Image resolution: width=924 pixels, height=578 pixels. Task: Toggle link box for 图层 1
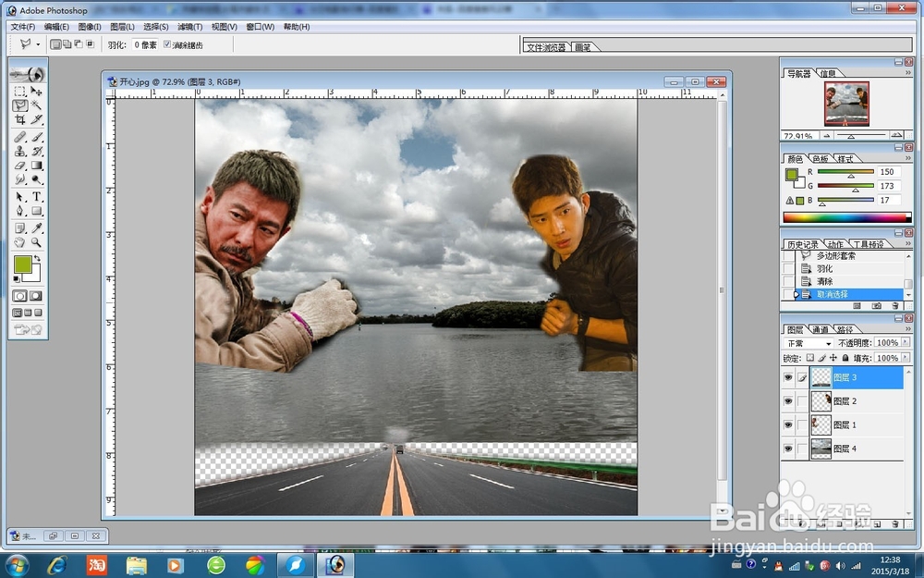802,424
